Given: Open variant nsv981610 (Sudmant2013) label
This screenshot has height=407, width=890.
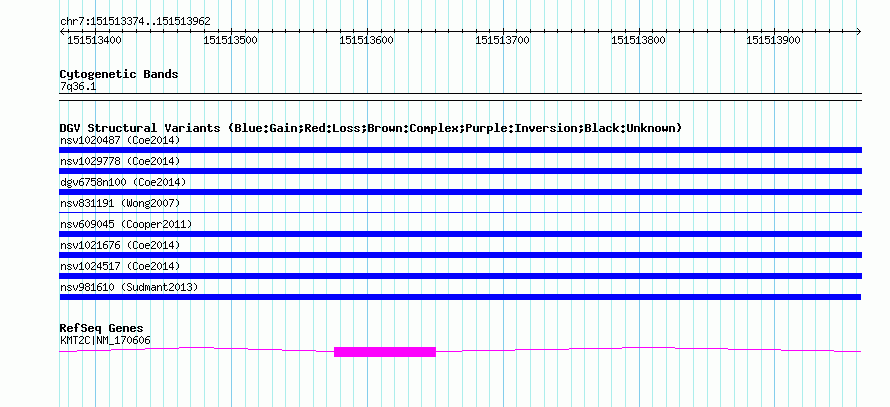Looking at the screenshot, I should click(x=129, y=287).
